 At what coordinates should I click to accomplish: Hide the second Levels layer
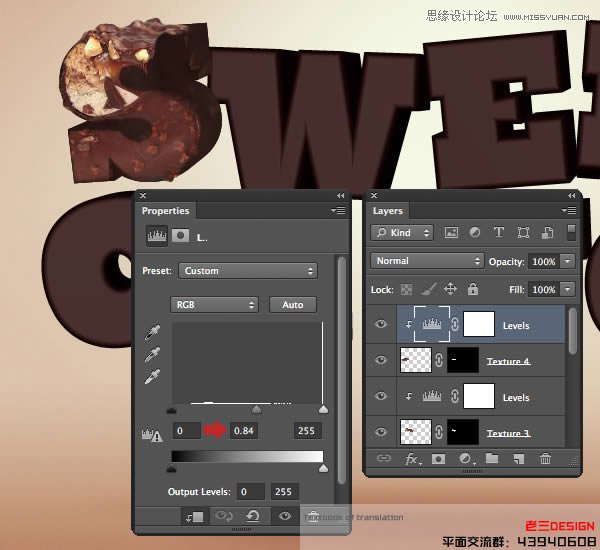pyautogui.click(x=381, y=396)
